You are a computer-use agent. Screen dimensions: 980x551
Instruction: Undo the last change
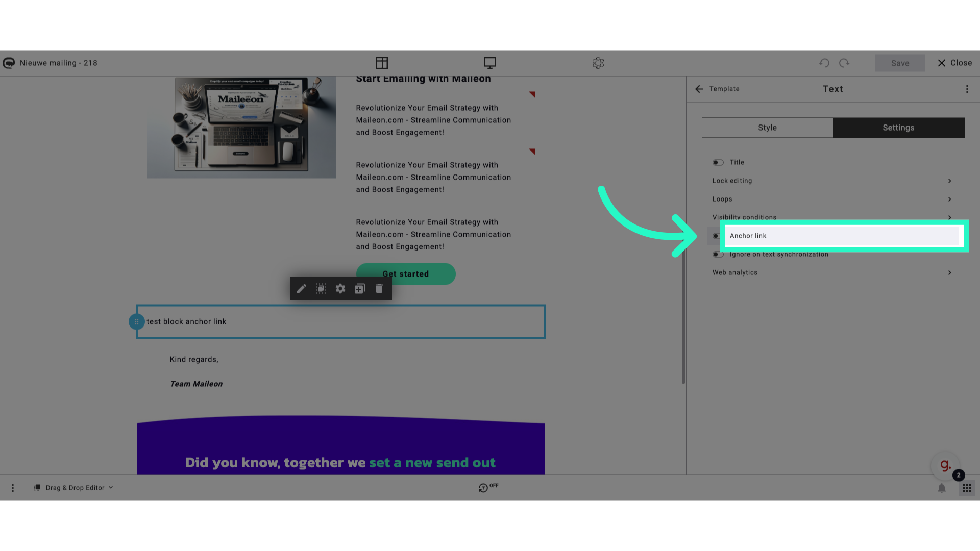click(x=824, y=63)
